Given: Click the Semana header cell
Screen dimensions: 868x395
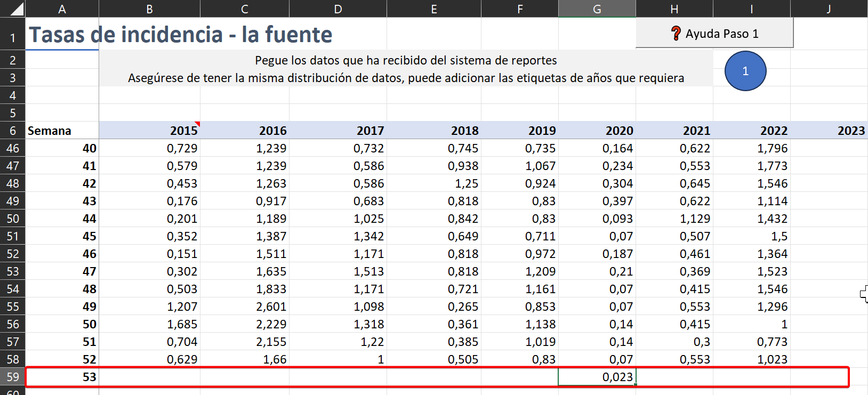Looking at the screenshot, I should (62, 131).
